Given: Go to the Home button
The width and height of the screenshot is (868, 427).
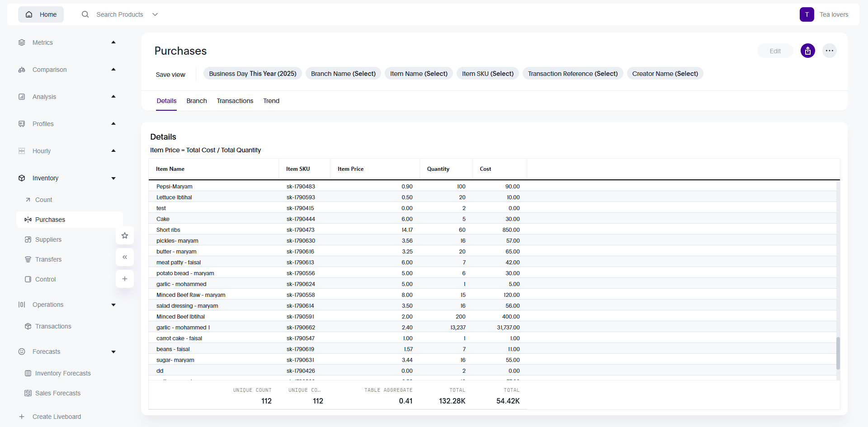Looking at the screenshot, I should pos(41,14).
